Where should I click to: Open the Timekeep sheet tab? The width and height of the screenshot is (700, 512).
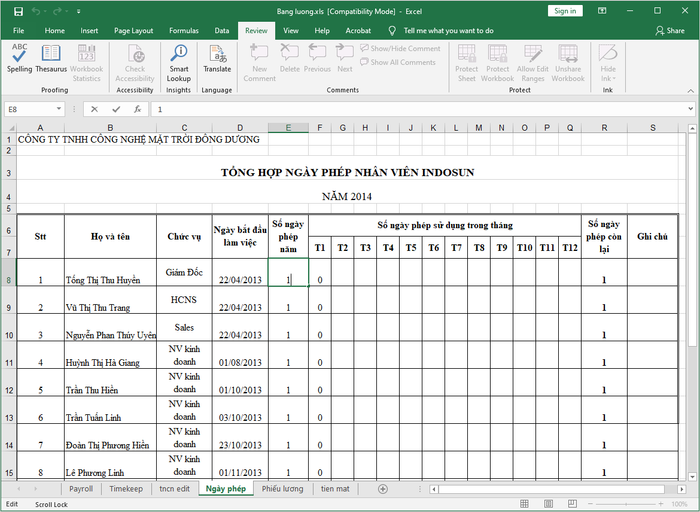click(126, 489)
